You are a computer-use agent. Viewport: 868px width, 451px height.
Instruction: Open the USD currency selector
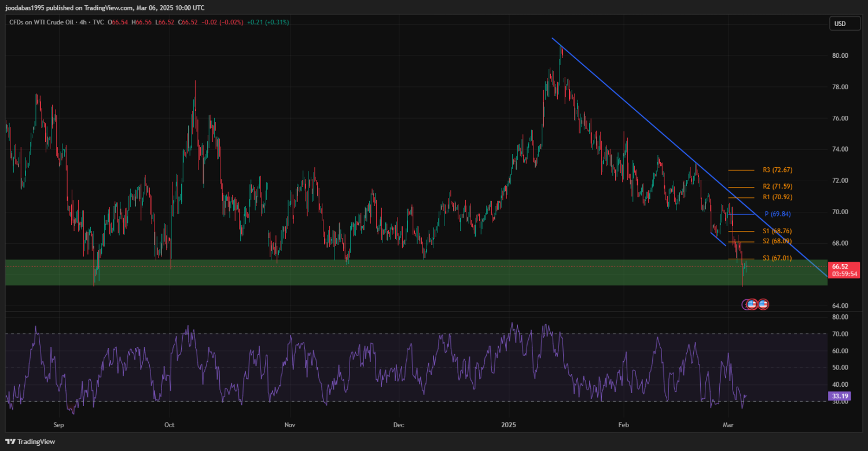839,24
